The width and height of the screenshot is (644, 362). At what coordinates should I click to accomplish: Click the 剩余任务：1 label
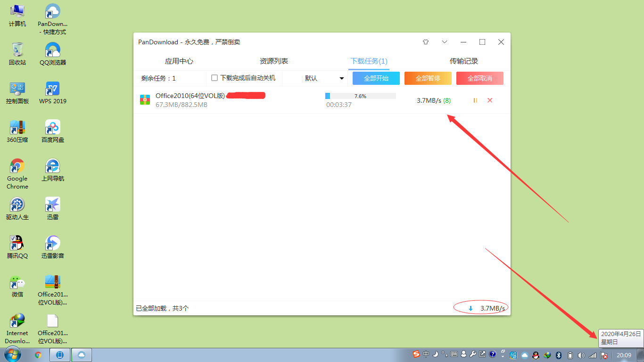[x=158, y=78]
